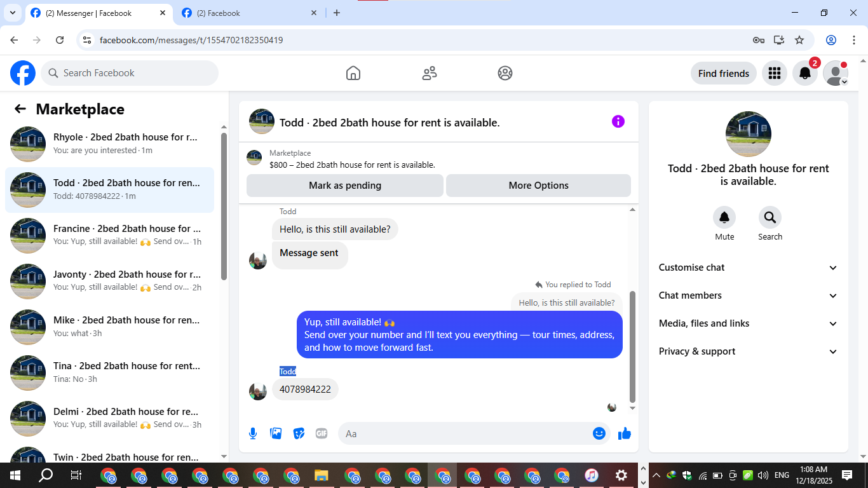868x488 pixels.
Task: Expand Privacy & support section
Action: coord(749,351)
